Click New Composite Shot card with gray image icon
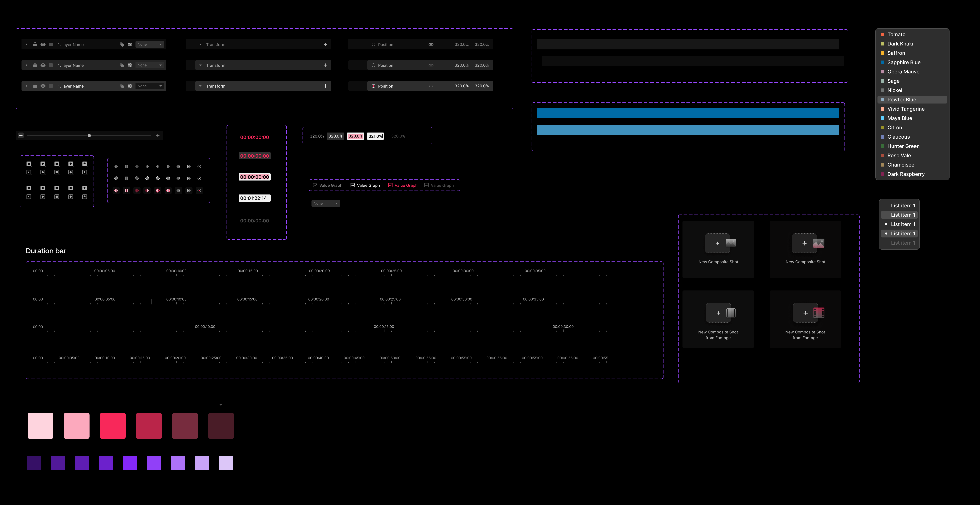This screenshot has width=980, height=505. click(x=718, y=249)
